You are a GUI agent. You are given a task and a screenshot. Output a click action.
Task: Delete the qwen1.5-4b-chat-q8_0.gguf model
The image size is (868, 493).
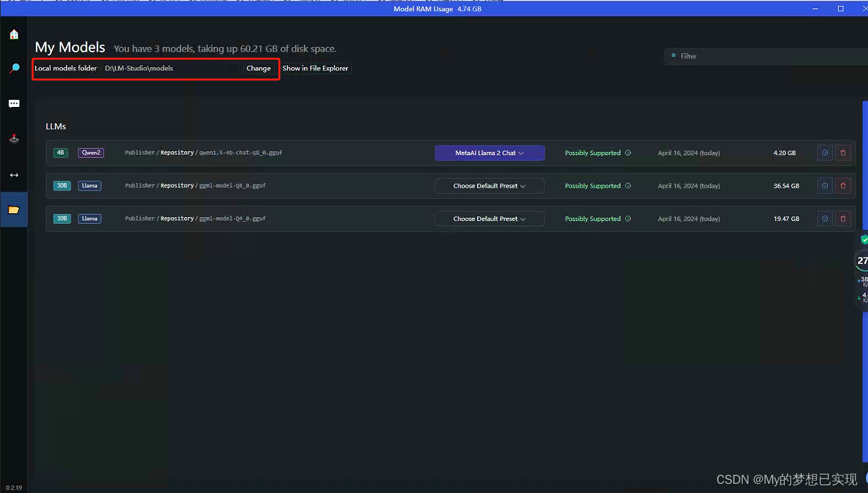[843, 153]
